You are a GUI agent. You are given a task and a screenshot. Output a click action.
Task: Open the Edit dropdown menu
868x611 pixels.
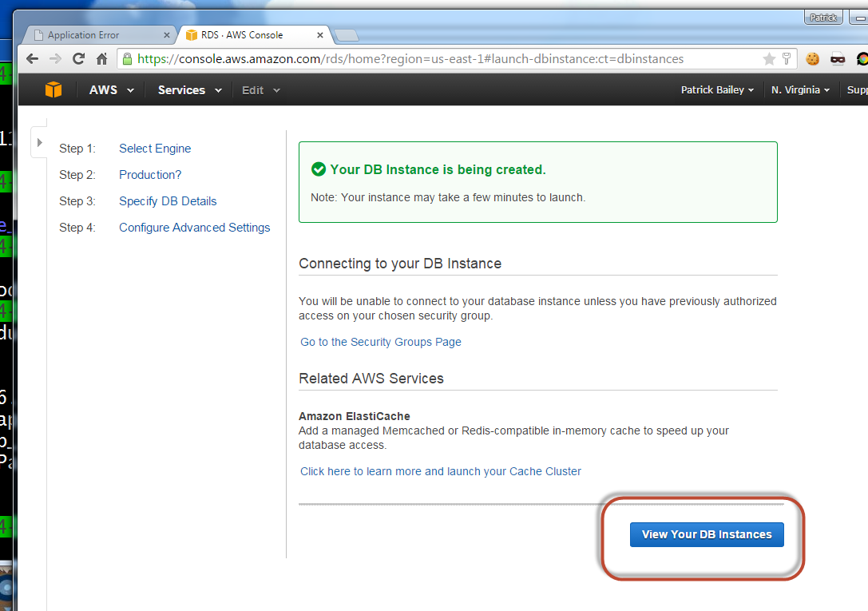pos(261,90)
